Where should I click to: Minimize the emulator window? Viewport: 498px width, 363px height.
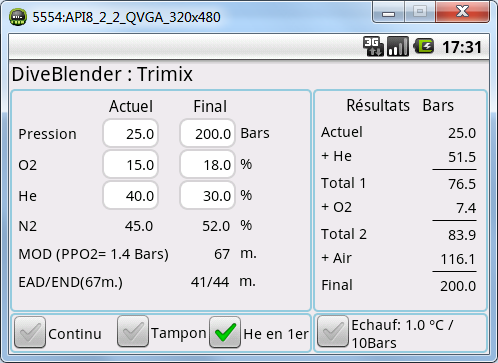click(388, 13)
